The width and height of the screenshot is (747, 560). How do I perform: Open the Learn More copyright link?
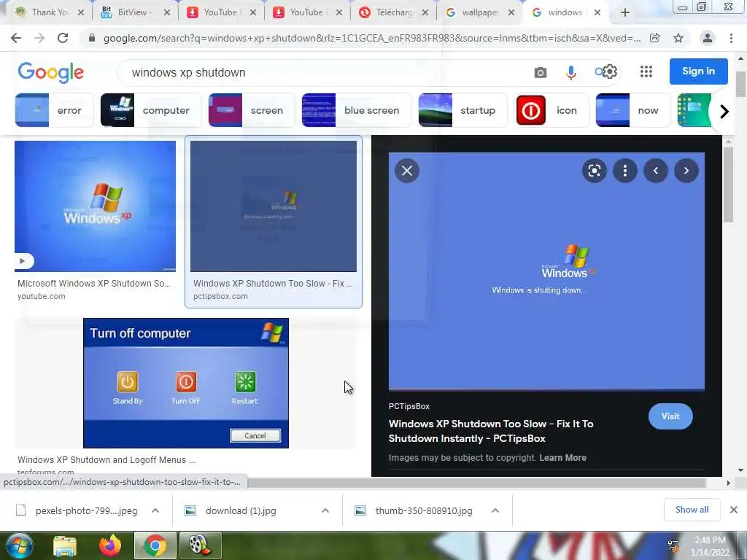click(562, 458)
